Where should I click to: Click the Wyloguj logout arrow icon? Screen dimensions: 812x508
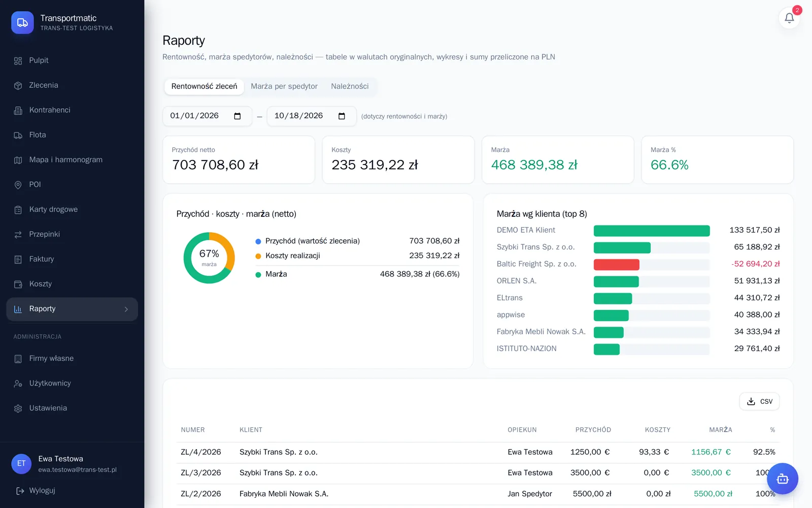tap(20, 491)
